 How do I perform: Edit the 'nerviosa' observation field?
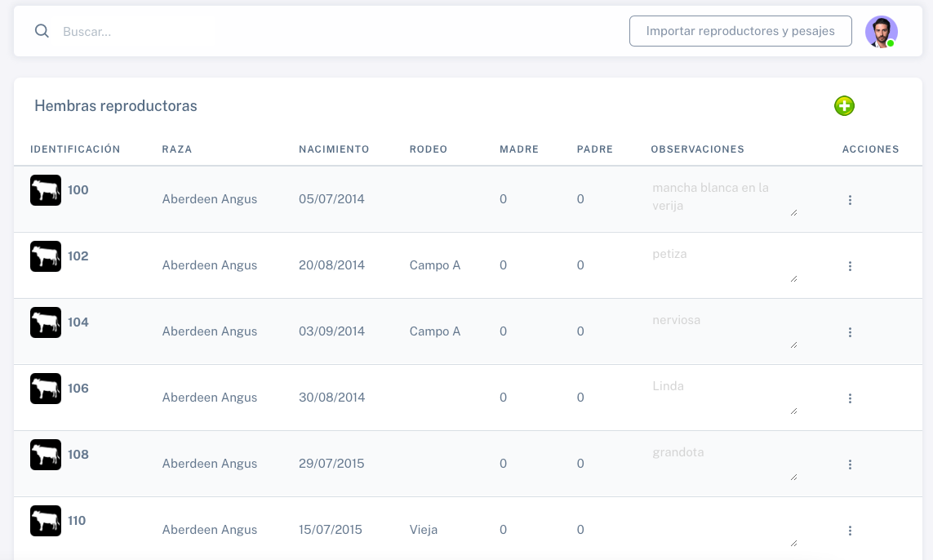coord(724,330)
